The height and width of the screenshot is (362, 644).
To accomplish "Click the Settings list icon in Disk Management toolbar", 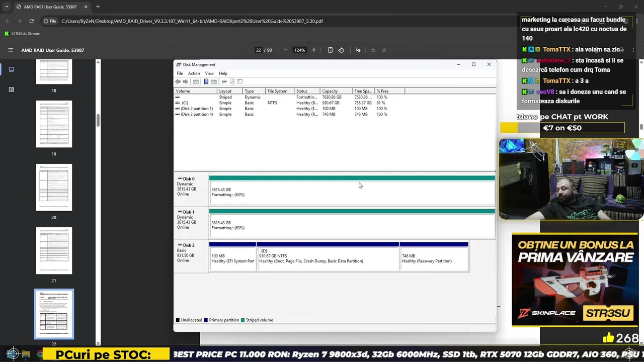I will coord(240,81).
